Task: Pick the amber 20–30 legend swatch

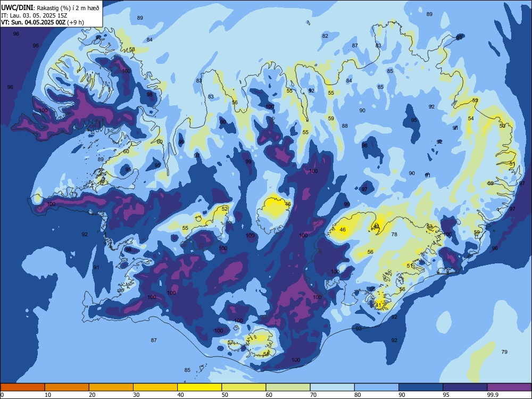Action: coord(111,387)
